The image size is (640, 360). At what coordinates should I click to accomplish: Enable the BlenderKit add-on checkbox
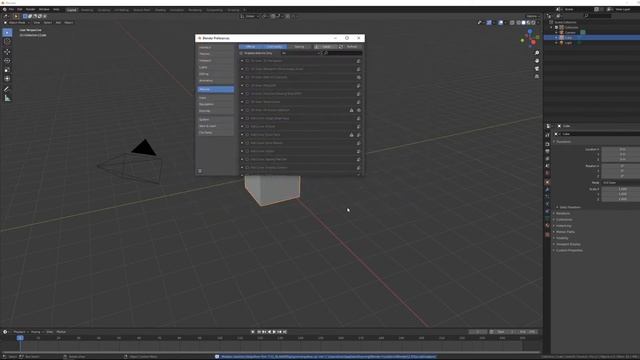pyautogui.click(x=247, y=69)
